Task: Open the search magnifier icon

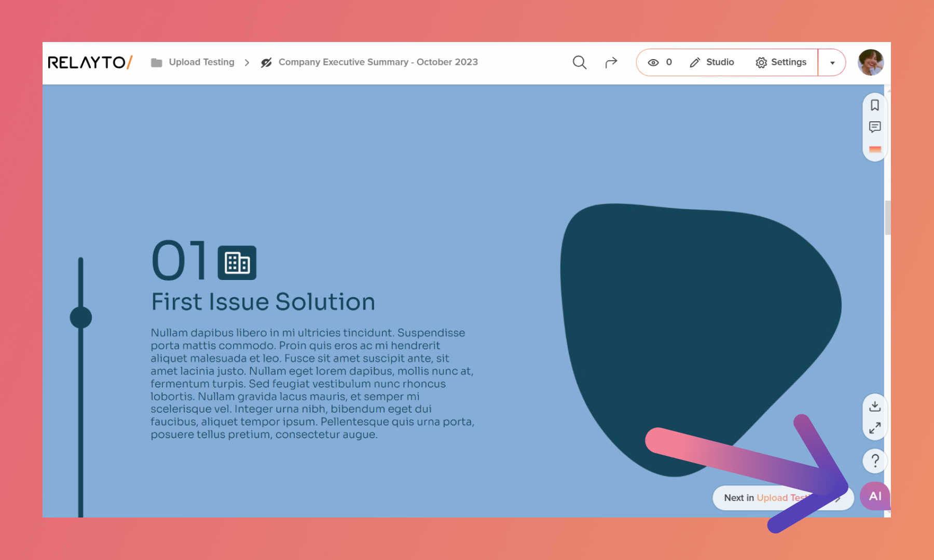Action: pos(579,62)
